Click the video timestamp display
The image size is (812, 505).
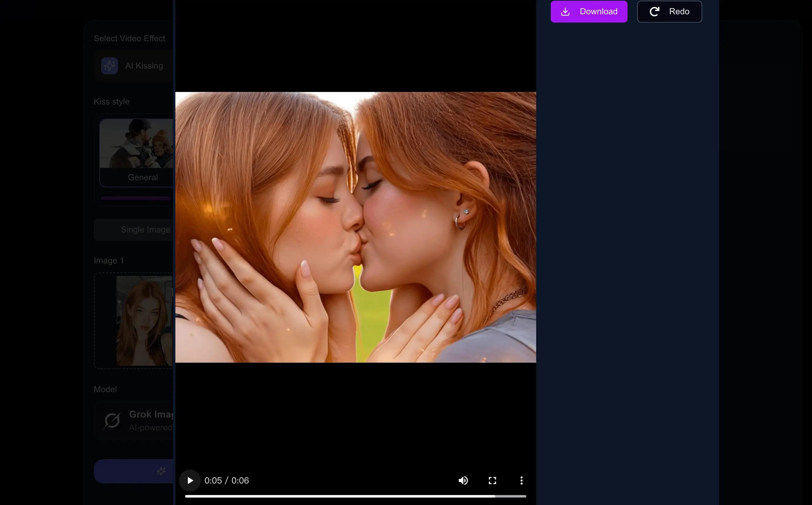(x=226, y=480)
